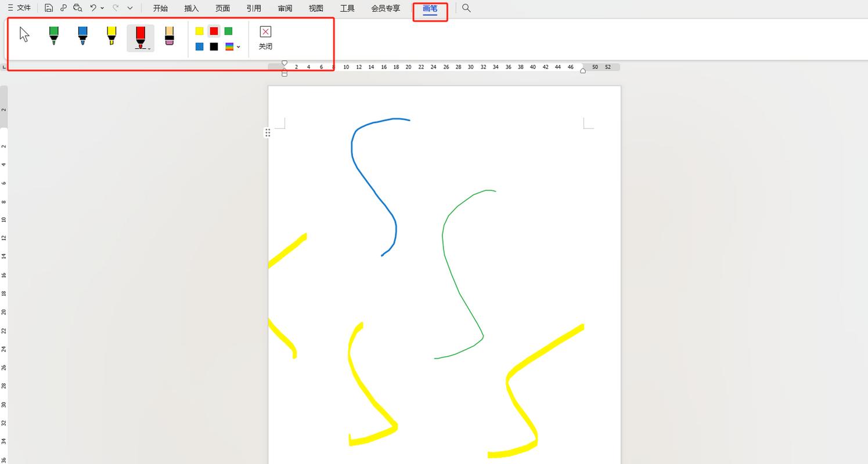Image resolution: width=868 pixels, height=464 pixels.
Task: Click the first-line indent marker on ruler
Action: (284, 63)
